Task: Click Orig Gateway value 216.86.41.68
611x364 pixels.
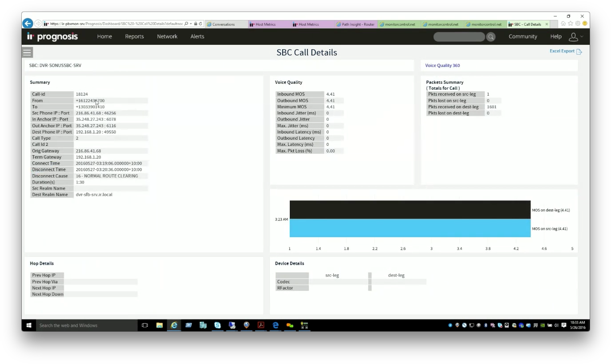Action: click(x=88, y=151)
